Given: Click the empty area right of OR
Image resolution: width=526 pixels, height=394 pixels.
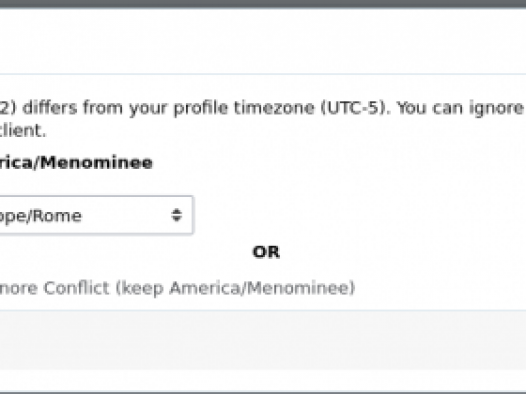Looking at the screenshot, I should coord(403,252).
